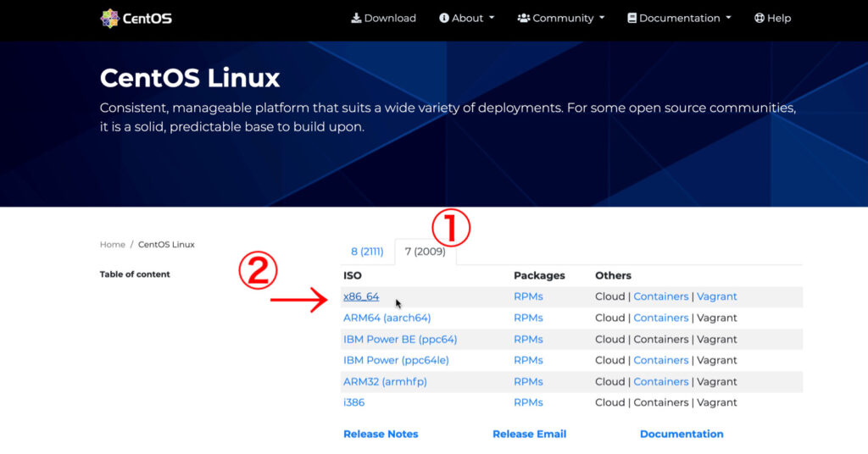The image size is (868, 454).
Task: Click the ISO column header
Action: point(352,275)
